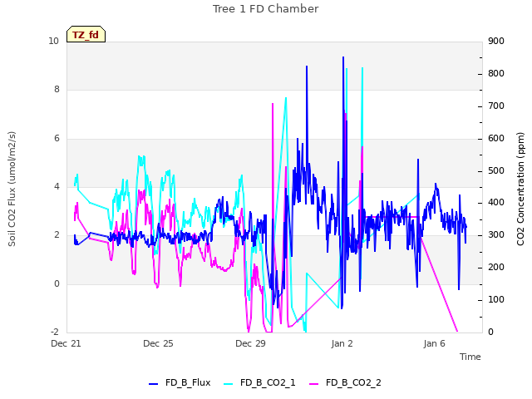Click the 200 tick on ppm axis
Image resolution: width=532 pixels, height=399 pixels.
pyautogui.click(x=496, y=268)
